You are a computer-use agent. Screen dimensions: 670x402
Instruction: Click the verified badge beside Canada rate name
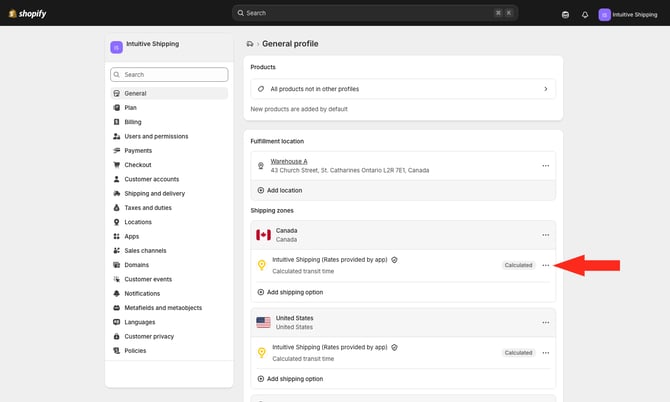coord(394,260)
